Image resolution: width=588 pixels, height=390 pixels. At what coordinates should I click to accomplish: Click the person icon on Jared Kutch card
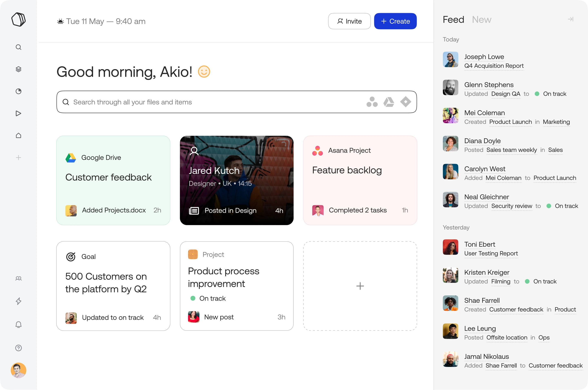pyautogui.click(x=194, y=151)
